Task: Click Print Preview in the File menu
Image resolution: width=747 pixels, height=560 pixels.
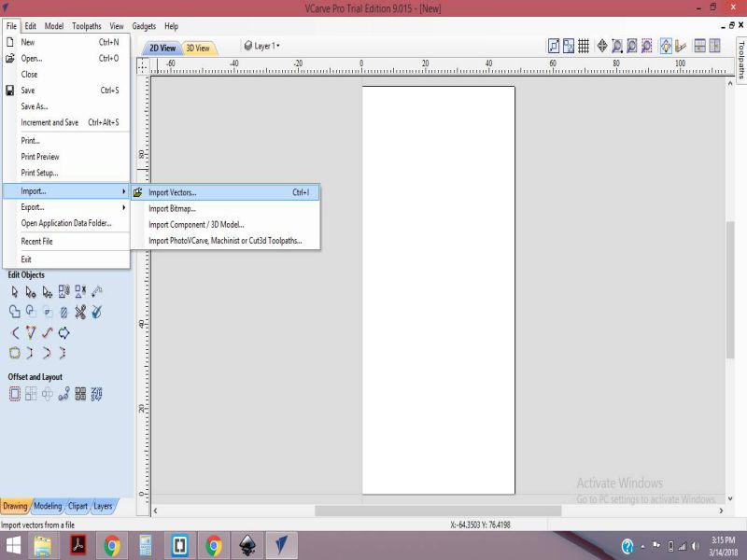Action: pyautogui.click(x=66, y=157)
